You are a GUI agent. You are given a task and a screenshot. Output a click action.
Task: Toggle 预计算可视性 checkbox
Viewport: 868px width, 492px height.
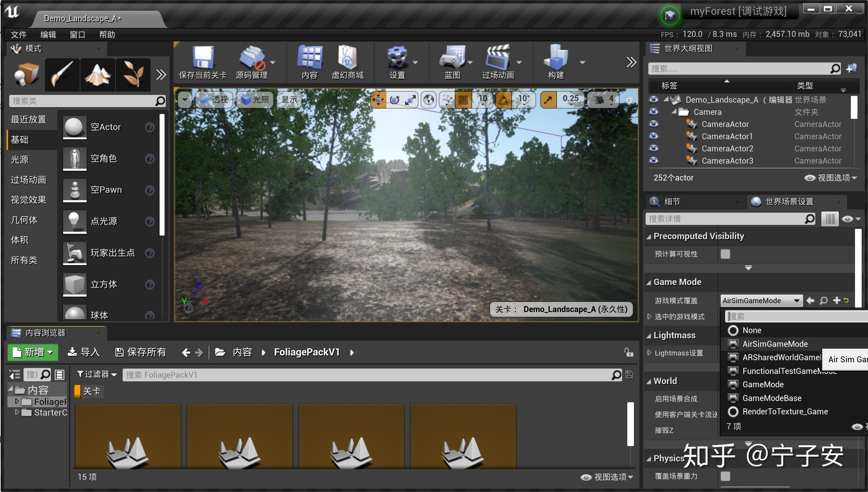click(725, 254)
